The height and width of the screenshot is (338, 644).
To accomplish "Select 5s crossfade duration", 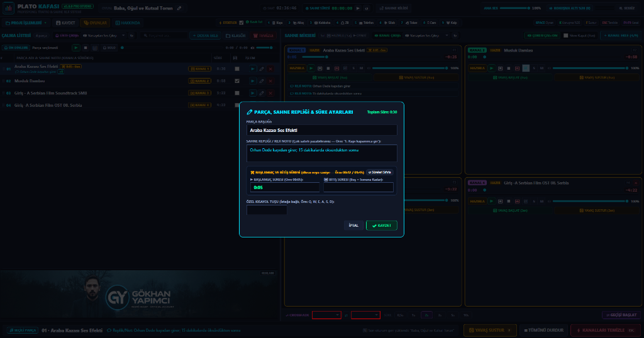I will pos(453,315).
